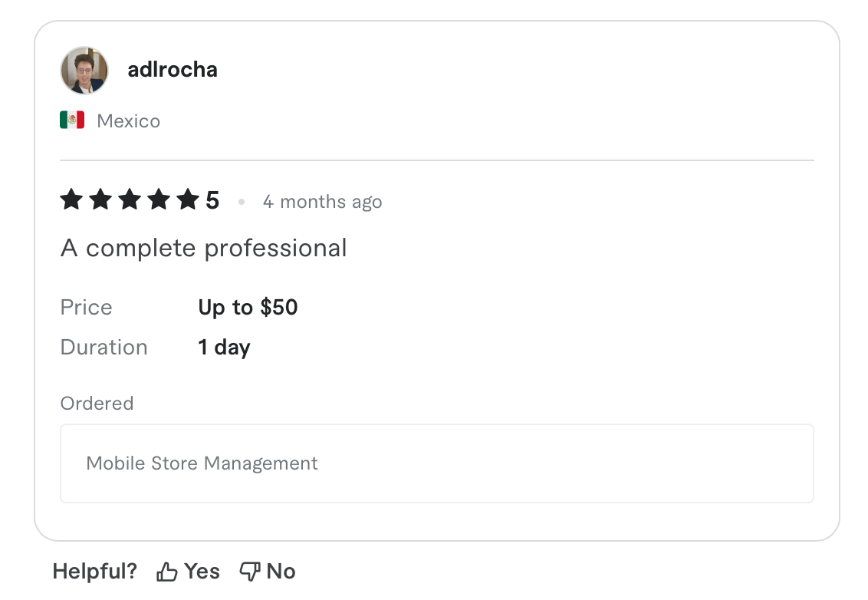Mark the review as helpful with Yes
Image resolution: width=868 pixels, height=600 pixels.
[x=188, y=571]
